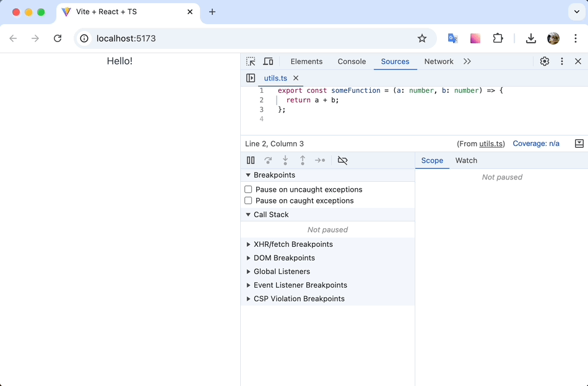Deactivate all breakpoints
Viewport: 588px width, 386px height.
342,160
